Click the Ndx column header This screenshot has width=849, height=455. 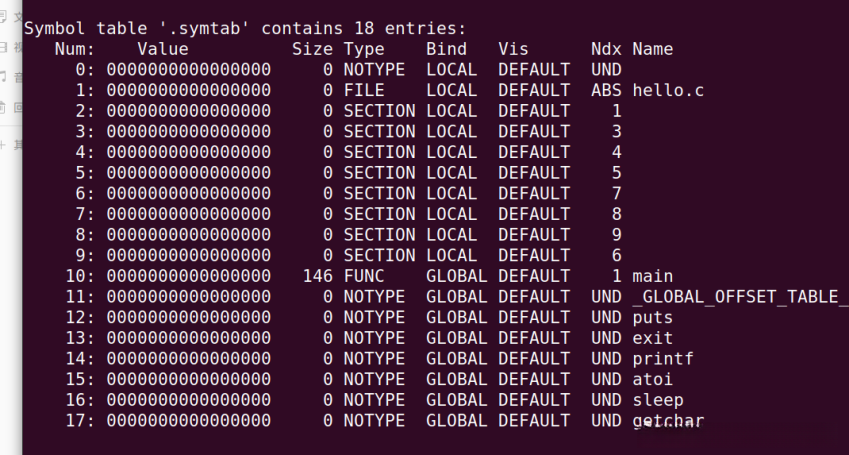[606, 49]
